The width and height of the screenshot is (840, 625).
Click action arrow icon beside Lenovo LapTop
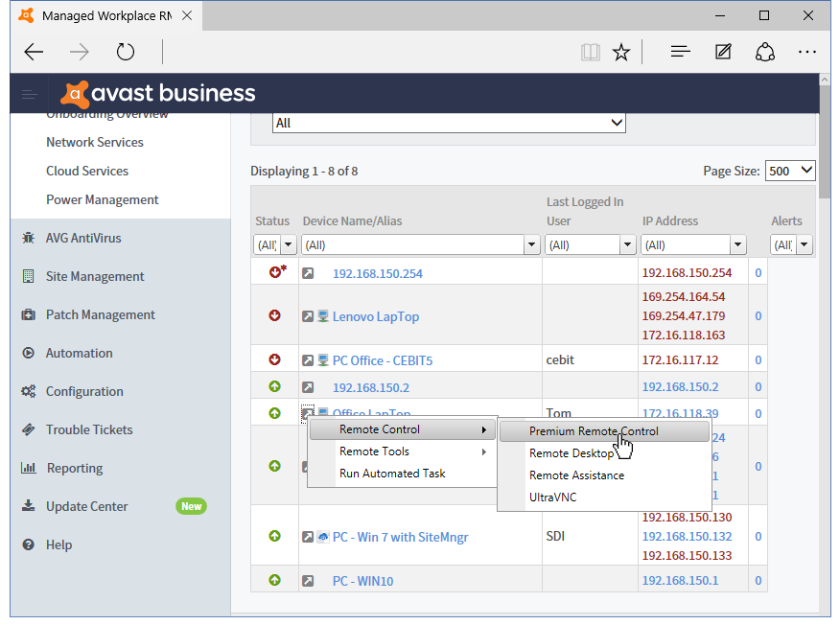click(308, 316)
